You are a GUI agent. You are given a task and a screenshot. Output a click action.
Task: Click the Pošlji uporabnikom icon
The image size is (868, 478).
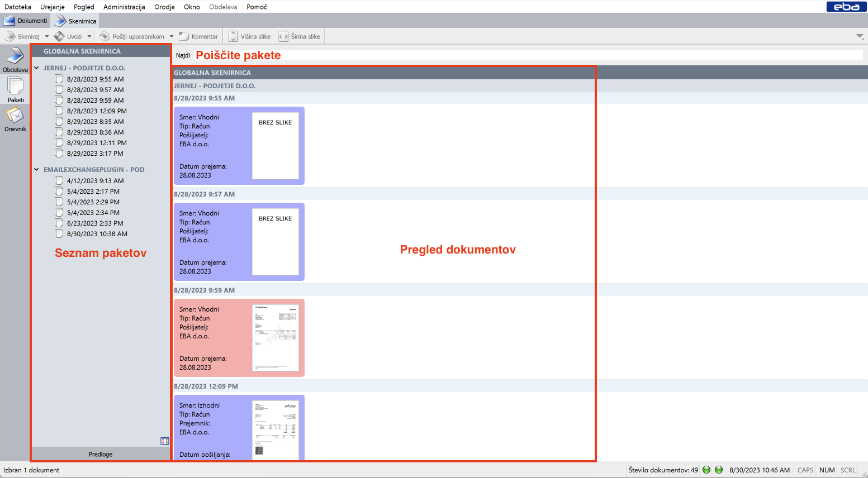pos(105,36)
